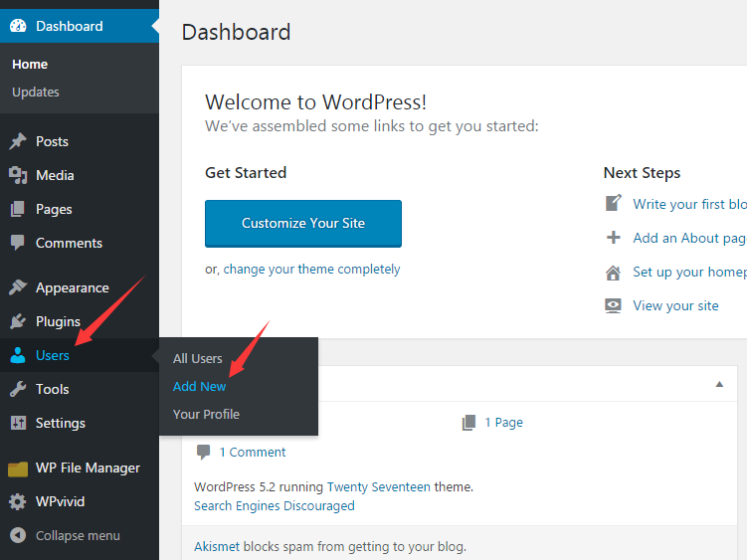This screenshot has width=747, height=560.
Task: Click the Next Steps heading
Action: [x=642, y=173]
